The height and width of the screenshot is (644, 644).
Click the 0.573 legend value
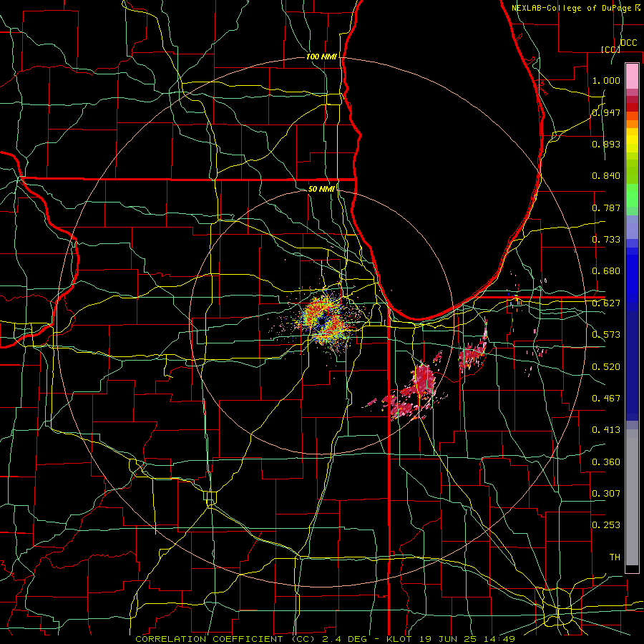click(606, 335)
